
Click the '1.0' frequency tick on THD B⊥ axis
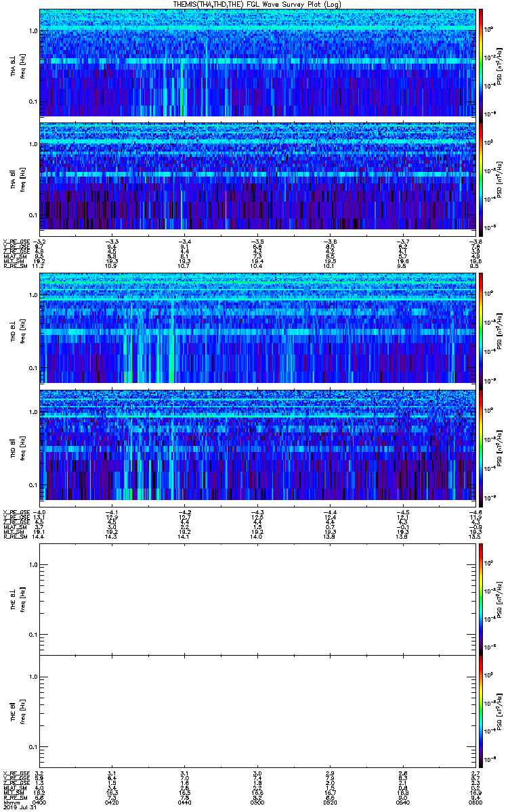click(x=33, y=296)
